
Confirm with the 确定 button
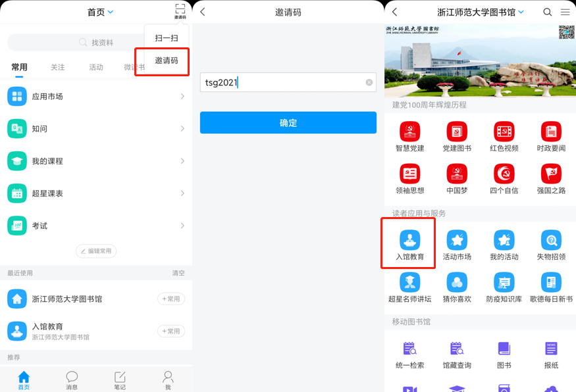pyautogui.click(x=288, y=122)
